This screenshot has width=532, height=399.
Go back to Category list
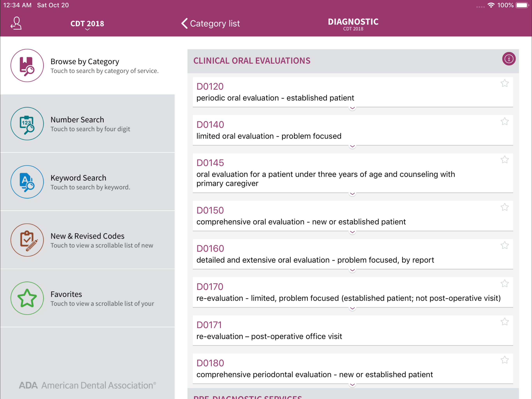click(x=211, y=23)
